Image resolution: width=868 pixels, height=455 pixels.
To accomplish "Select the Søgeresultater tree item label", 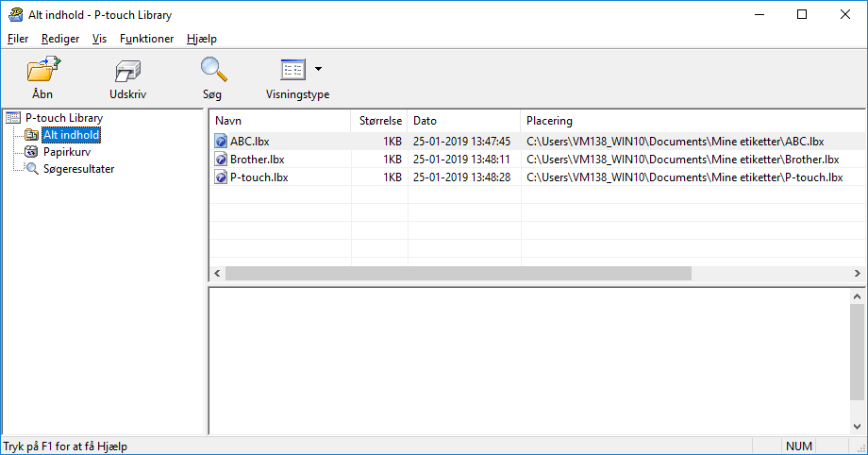I will [x=78, y=168].
